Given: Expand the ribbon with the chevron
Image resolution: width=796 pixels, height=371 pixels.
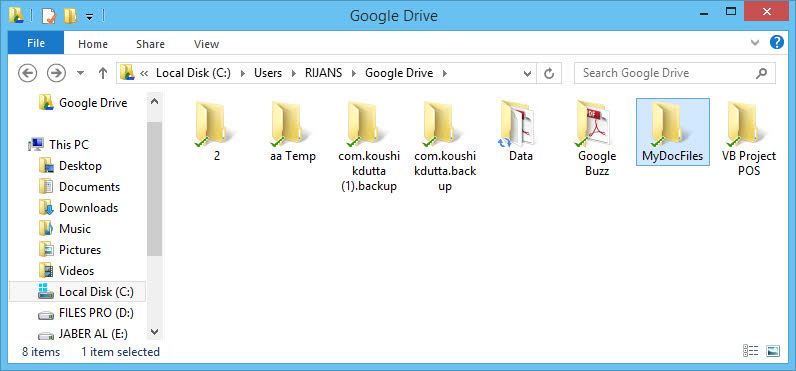Looking at the screenshot, I should (x=755, y=43).
